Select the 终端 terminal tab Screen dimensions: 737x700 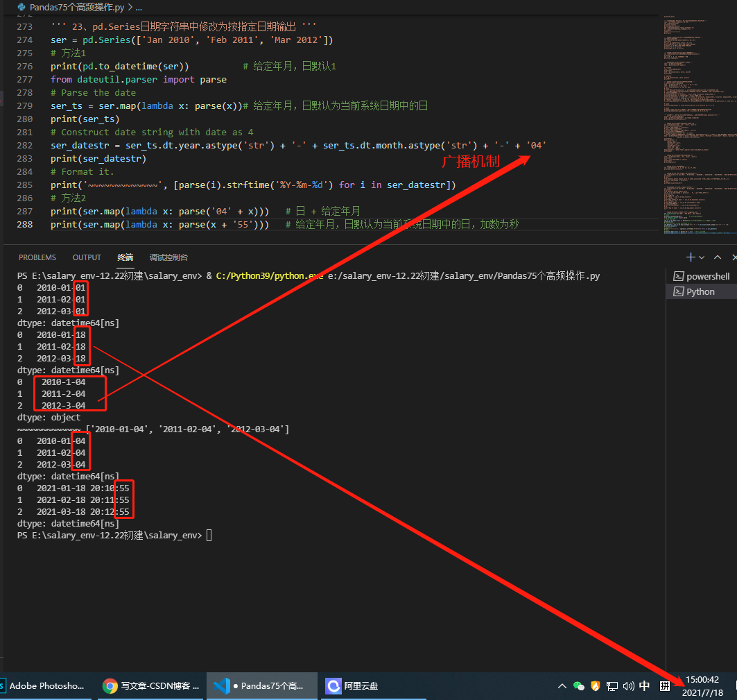(125, 257)
